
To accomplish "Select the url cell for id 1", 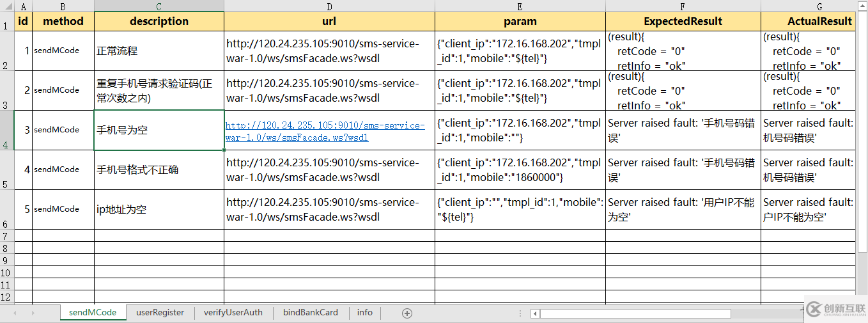I will [329, 51].
